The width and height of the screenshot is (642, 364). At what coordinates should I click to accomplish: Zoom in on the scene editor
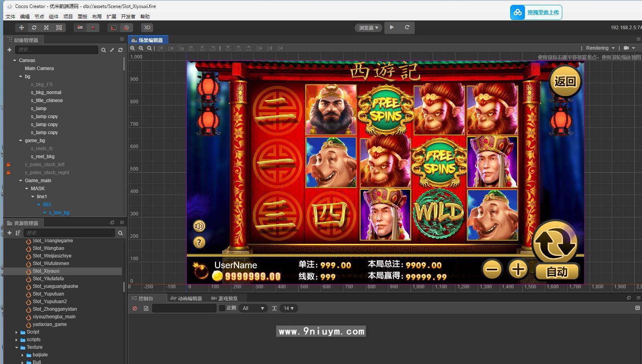coord(133,48)
